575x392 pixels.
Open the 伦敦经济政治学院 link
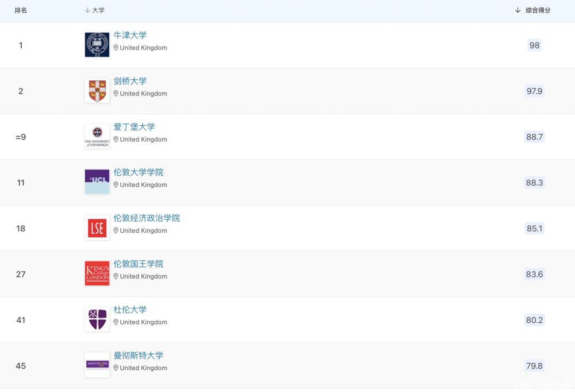click(147, 218)
